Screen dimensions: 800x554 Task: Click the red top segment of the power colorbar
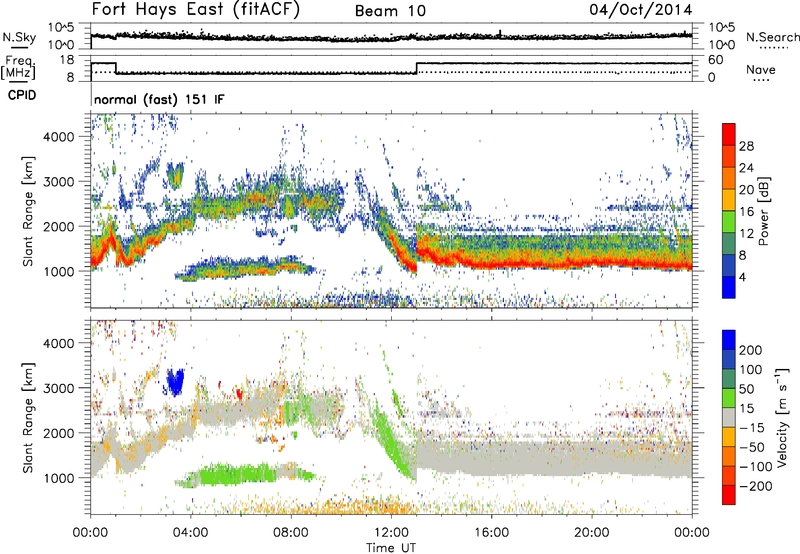pyautogui.click(x=729, y=134)
